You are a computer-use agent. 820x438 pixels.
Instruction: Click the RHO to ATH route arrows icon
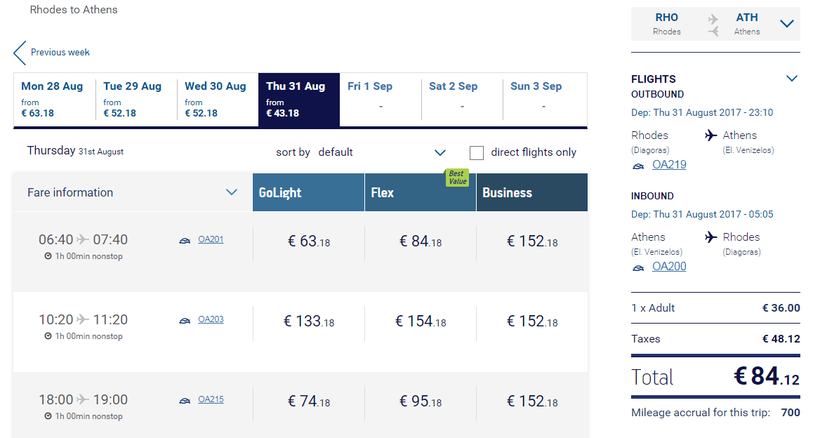click(x=713, y=25)
